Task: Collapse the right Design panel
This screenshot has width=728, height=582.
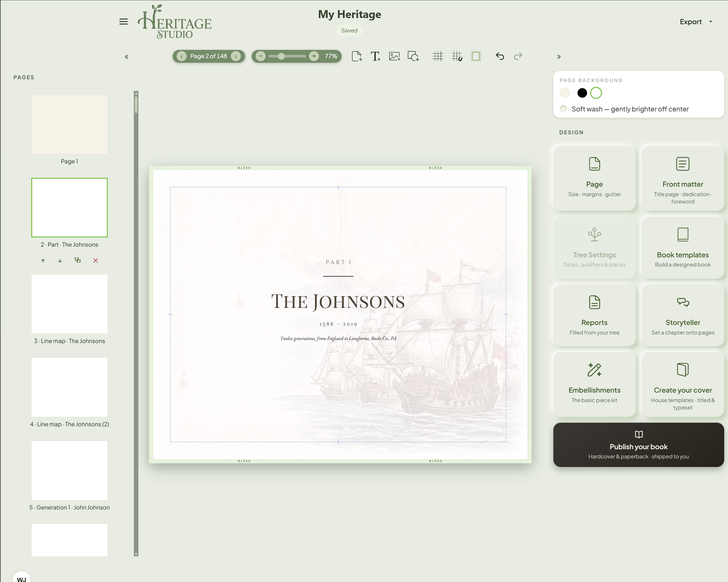Action: click(559, 57)
